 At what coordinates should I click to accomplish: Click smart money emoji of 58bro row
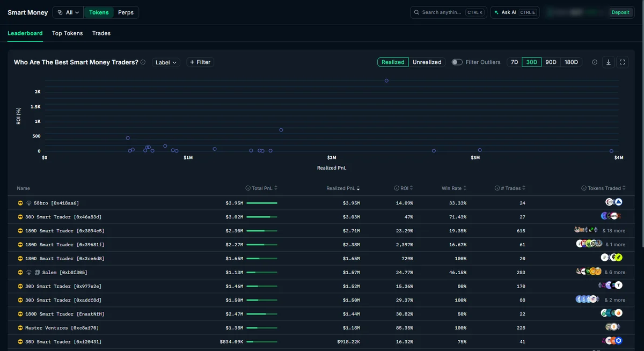[x=20, y=203]
